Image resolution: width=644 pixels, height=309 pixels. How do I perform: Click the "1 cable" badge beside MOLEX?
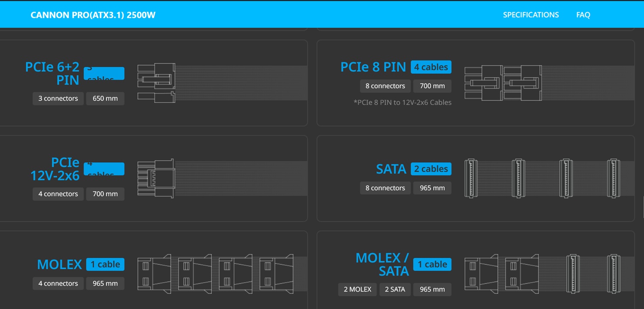(105, 264)
